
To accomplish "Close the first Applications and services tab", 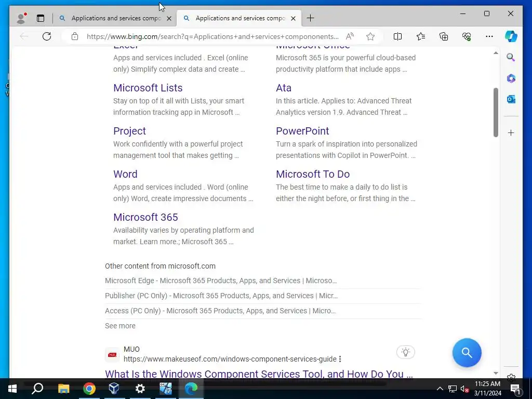I will (169, 19).
